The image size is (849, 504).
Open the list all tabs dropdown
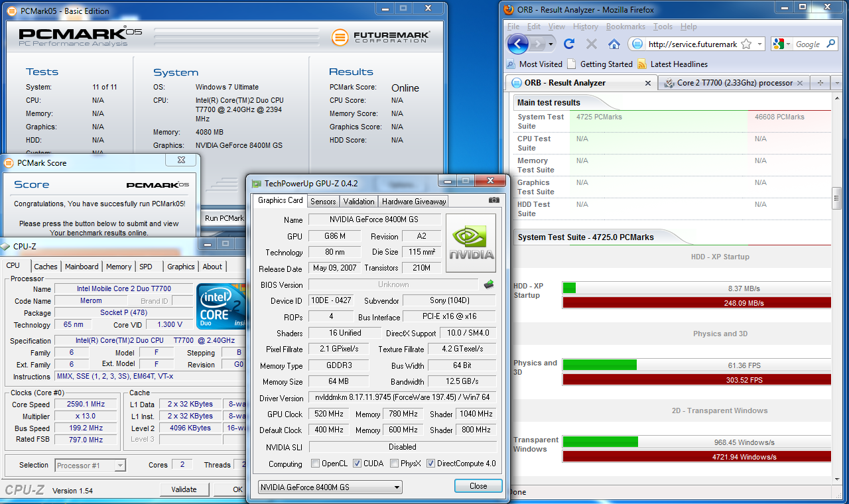tap(837, 83)
